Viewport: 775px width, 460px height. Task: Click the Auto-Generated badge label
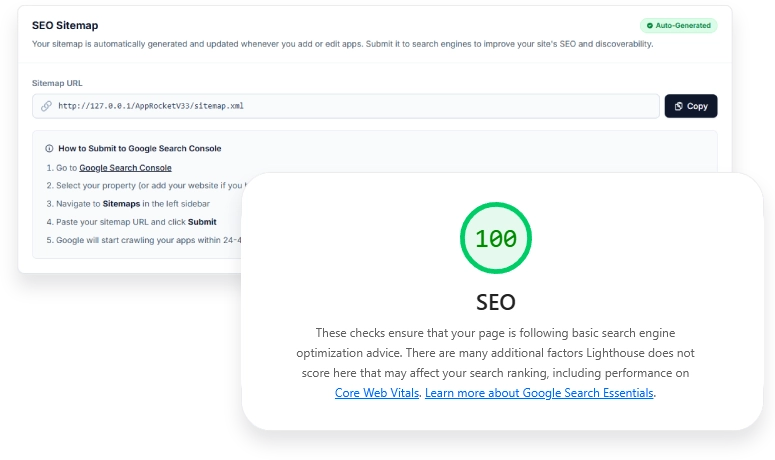(685, 25)
